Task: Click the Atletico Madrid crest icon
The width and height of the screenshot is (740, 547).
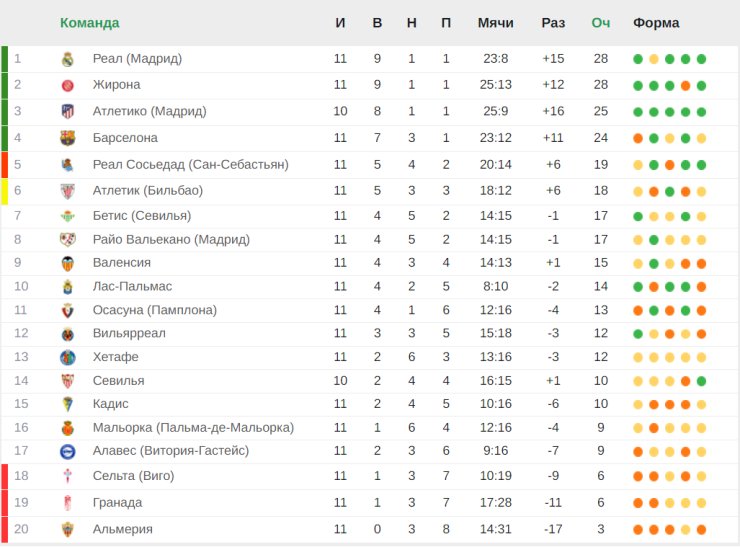Action: coord(68,111)
